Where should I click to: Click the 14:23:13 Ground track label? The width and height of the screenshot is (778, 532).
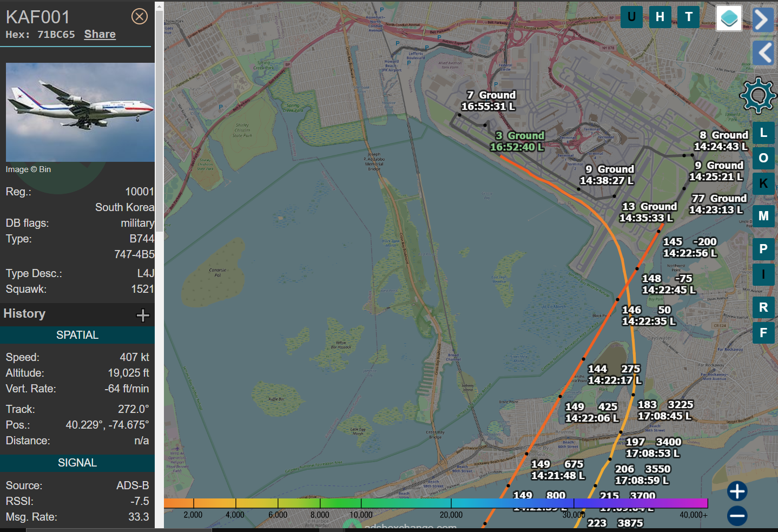[x=717, y=204]
